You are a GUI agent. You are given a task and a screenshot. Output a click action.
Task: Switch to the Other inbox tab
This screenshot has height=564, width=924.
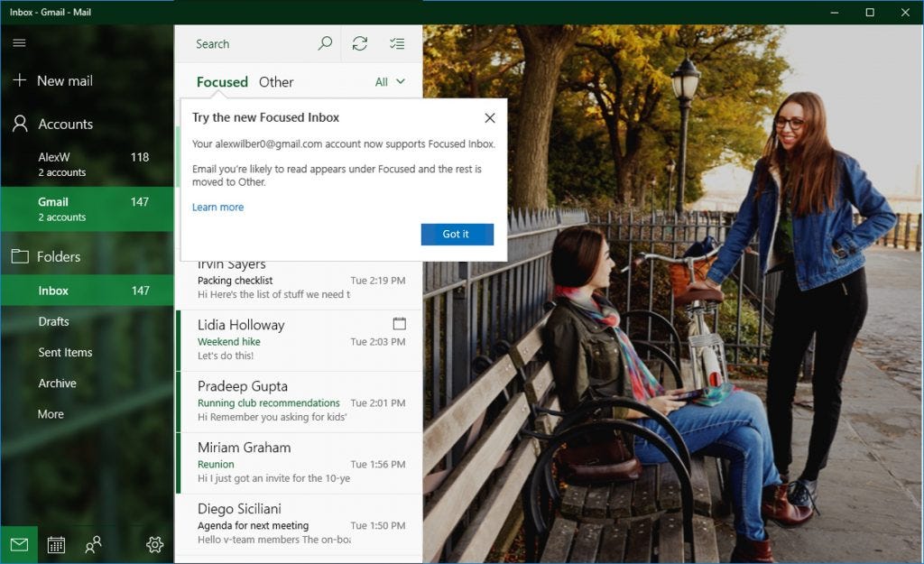276,81
